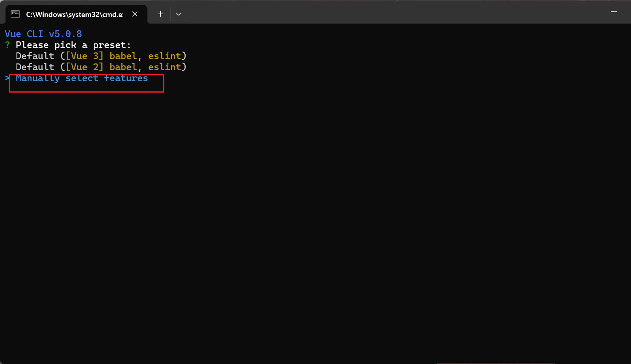Image resolution: width=631 pixels, height=364 pixels.
Task: Click the 'Please pick a preset:' prompt text
Action: (73, 45)
